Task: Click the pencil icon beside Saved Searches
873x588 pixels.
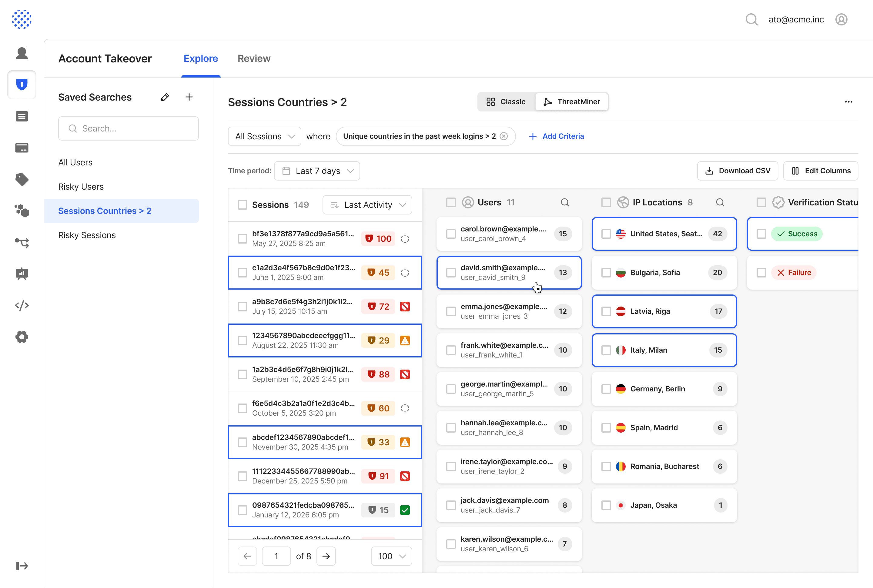Action: (165, 98)
